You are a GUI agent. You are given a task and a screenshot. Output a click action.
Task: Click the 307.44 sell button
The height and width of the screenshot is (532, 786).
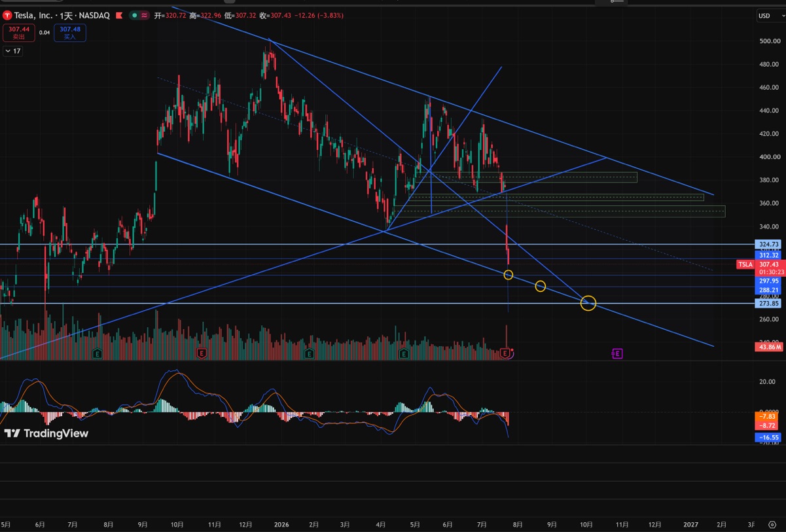(19, 33)
